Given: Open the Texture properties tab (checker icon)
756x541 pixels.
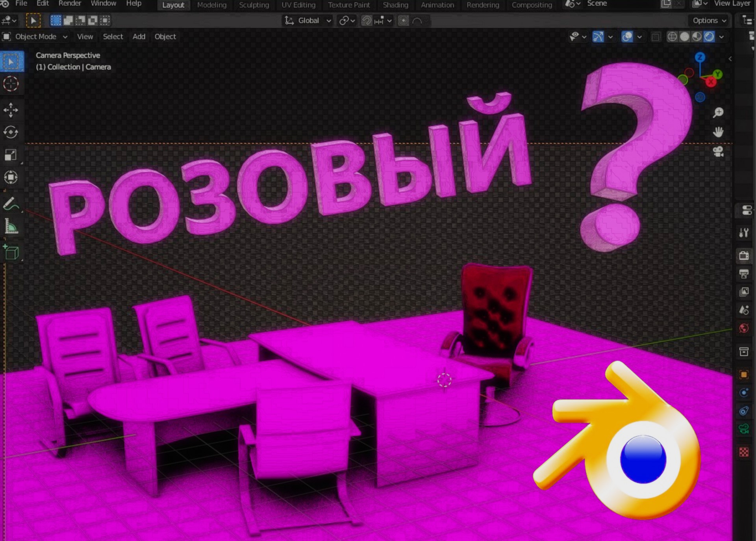Looking at the screenshot, I should tap(744, 452).
